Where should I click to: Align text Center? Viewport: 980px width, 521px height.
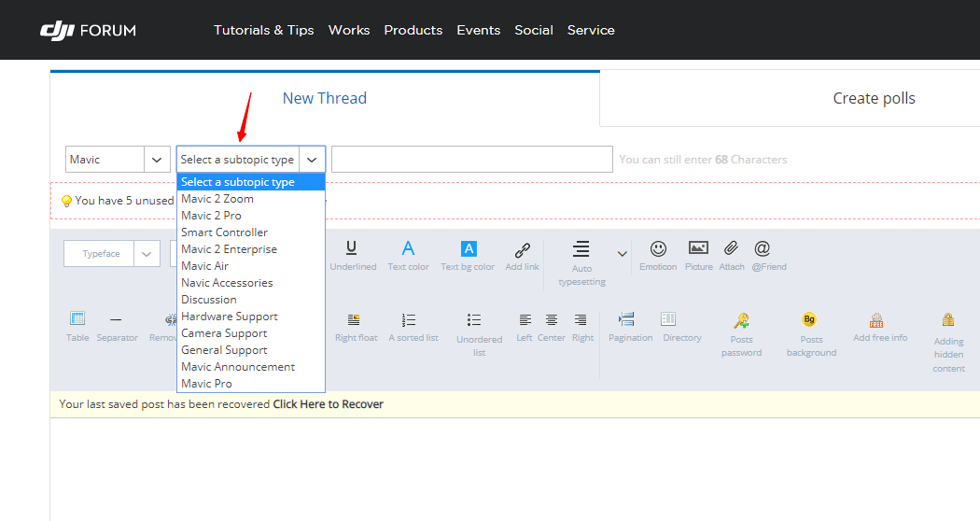pyautogui.click(x=552, y=319)
